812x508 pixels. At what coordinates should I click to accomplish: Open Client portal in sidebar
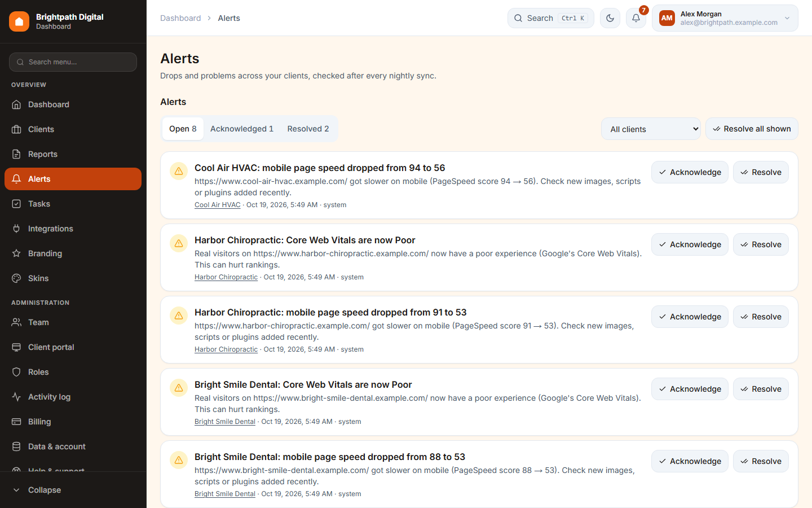(x=73, y=347)
